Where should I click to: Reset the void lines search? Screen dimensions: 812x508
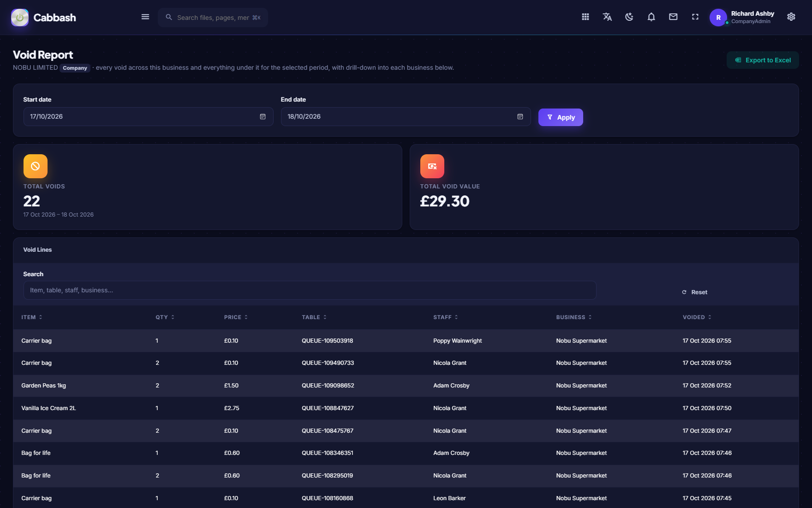pyautogui.click(x=695, y=292)
